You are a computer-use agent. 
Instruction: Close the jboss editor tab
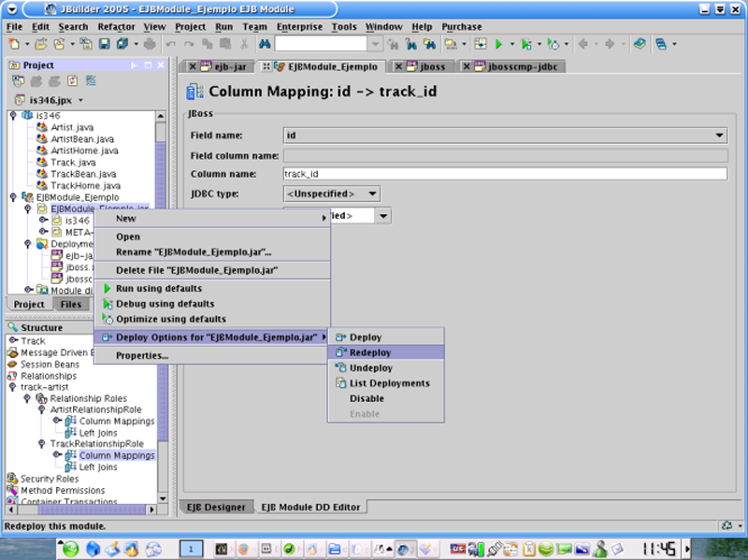pyautogui.click(x=398, y=67)
